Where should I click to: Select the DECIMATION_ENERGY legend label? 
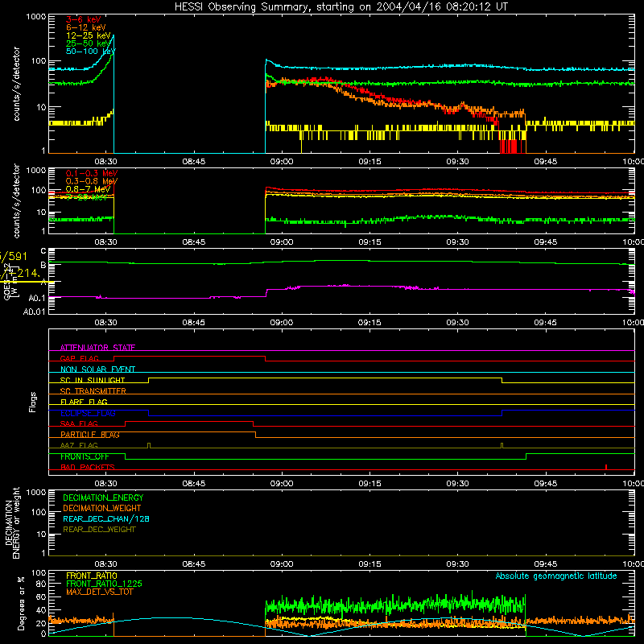103,497
